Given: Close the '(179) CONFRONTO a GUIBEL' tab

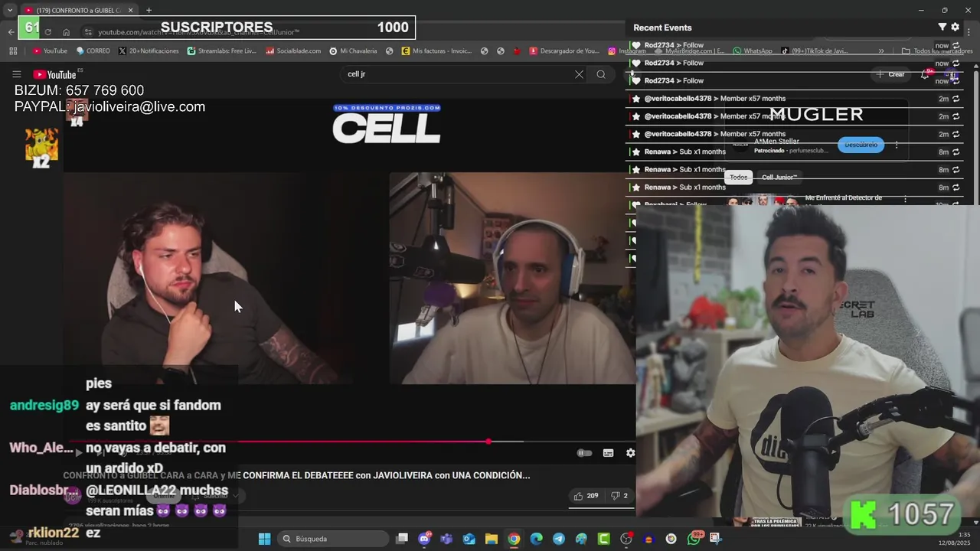Looking at the screenshot, I should [130, 11].
